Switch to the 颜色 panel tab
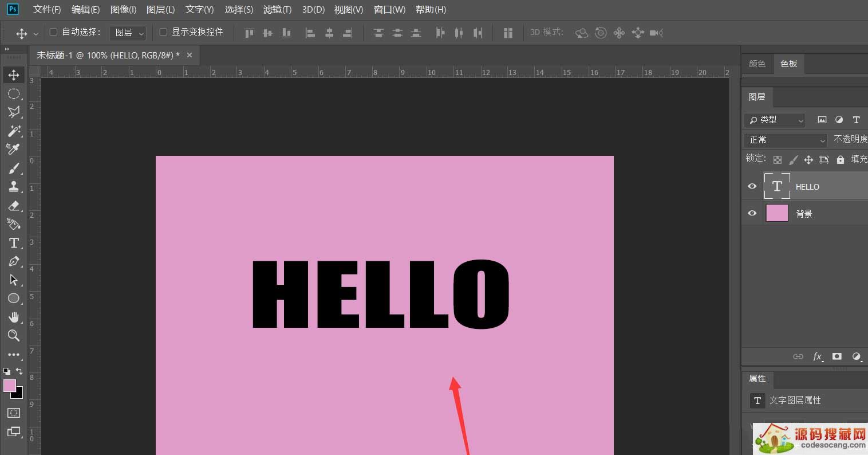The width and height of the screenshot is (868, 455). coord(757,64)
